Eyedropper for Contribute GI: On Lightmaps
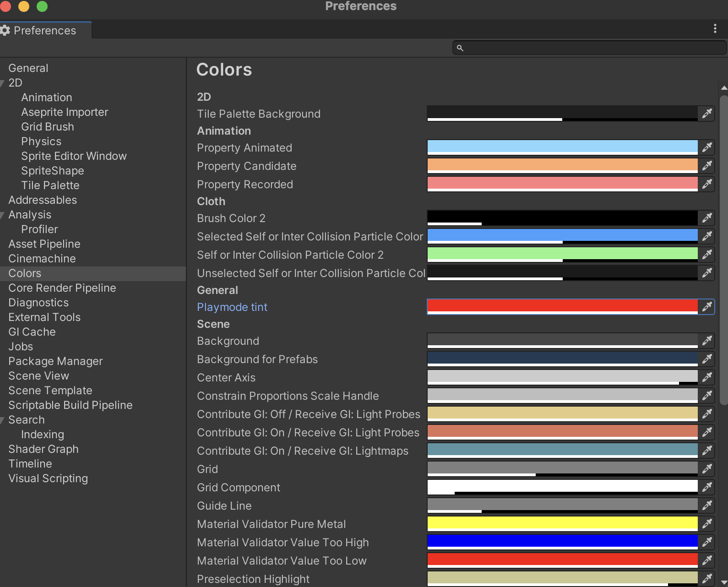This screenshot has height=587, width=728. pyautogui.click(x=707, y=451)
